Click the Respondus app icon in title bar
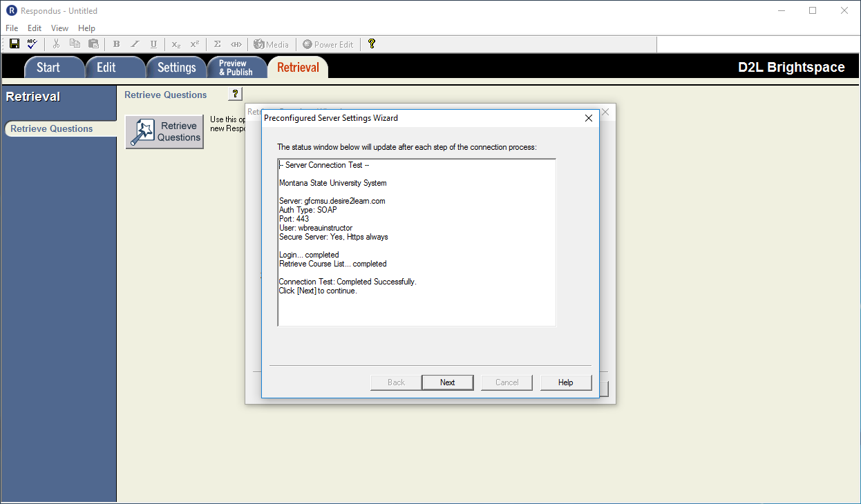This screenshot has height=504, width=861. pos(11,10)
